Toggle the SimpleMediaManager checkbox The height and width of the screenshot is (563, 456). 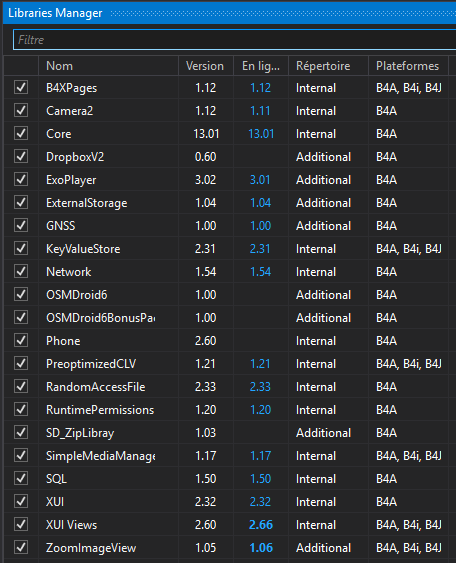click(21, 455)
